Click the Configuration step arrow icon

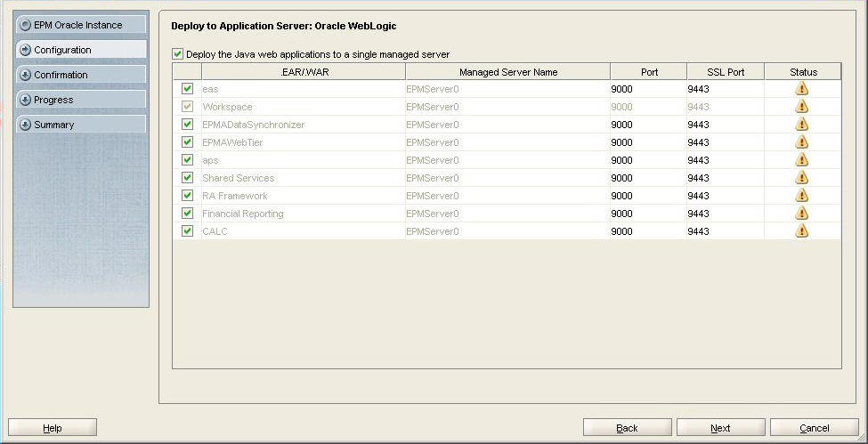click(25, 50)
